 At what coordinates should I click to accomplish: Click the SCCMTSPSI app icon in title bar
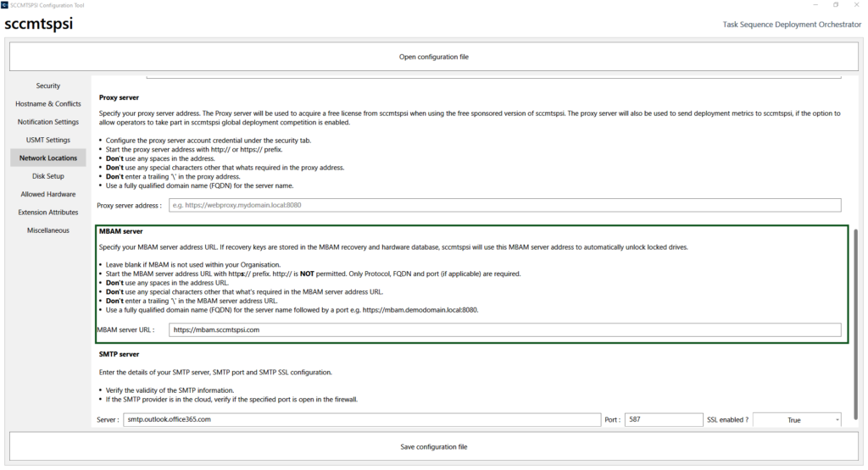tap(5, 5)
